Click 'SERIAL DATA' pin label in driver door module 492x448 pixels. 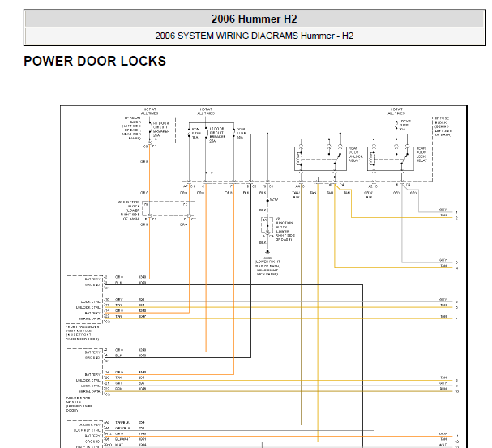point(89,391)
